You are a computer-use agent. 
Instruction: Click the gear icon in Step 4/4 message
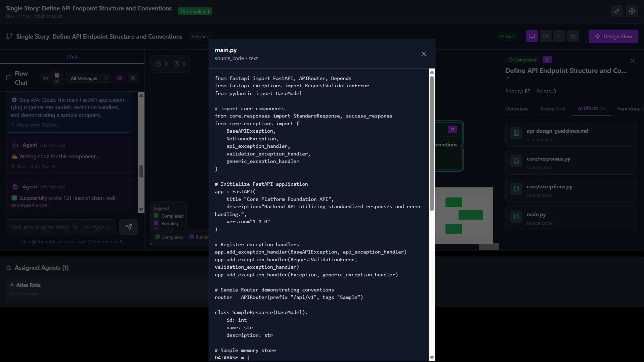(14, 100)
